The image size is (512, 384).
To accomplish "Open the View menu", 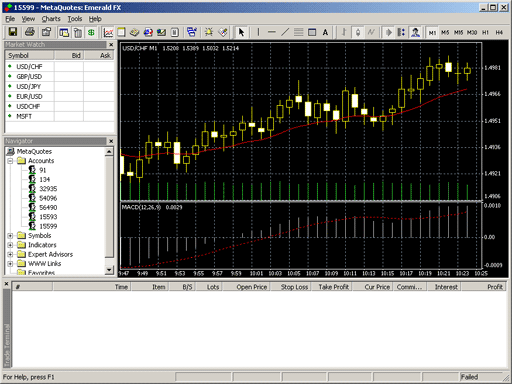I will click(28, 19).
